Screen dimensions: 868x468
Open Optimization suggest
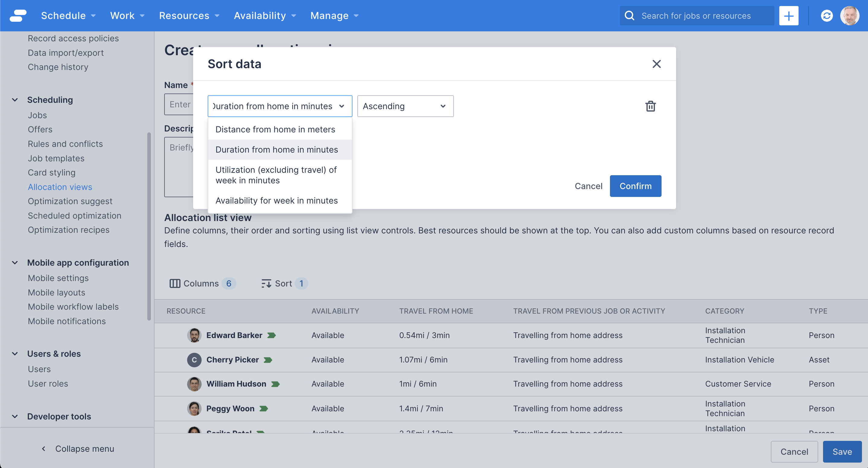pyautogui.click(x=70, y=201)
